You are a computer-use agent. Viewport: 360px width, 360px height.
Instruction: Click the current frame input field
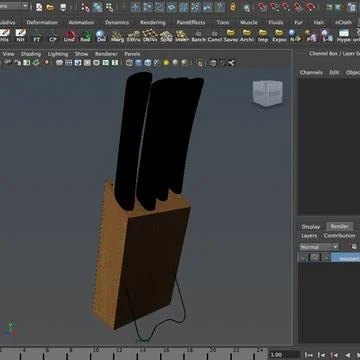[x=284, y=355]
